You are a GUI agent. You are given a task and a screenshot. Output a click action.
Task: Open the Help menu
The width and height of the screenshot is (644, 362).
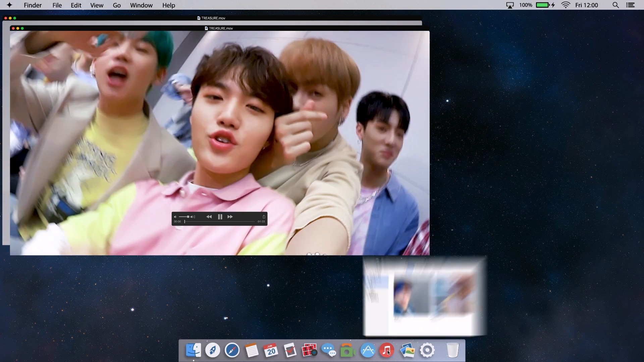tap(169, 5)
